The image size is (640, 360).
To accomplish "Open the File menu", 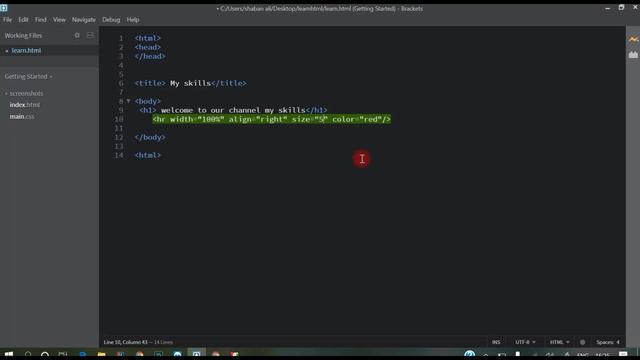I will click(x=7, y=20).
